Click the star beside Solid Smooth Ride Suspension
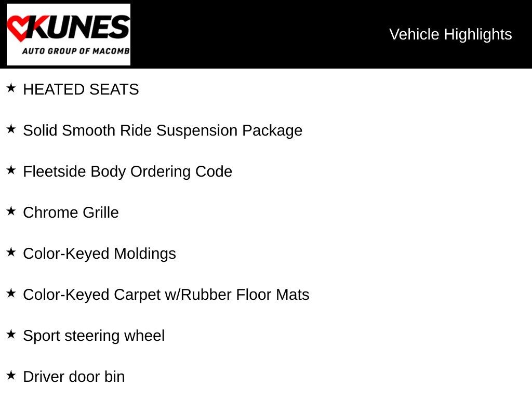Image resolution: width=532 pixels, height=399 pixels. [x=11, y=129]
